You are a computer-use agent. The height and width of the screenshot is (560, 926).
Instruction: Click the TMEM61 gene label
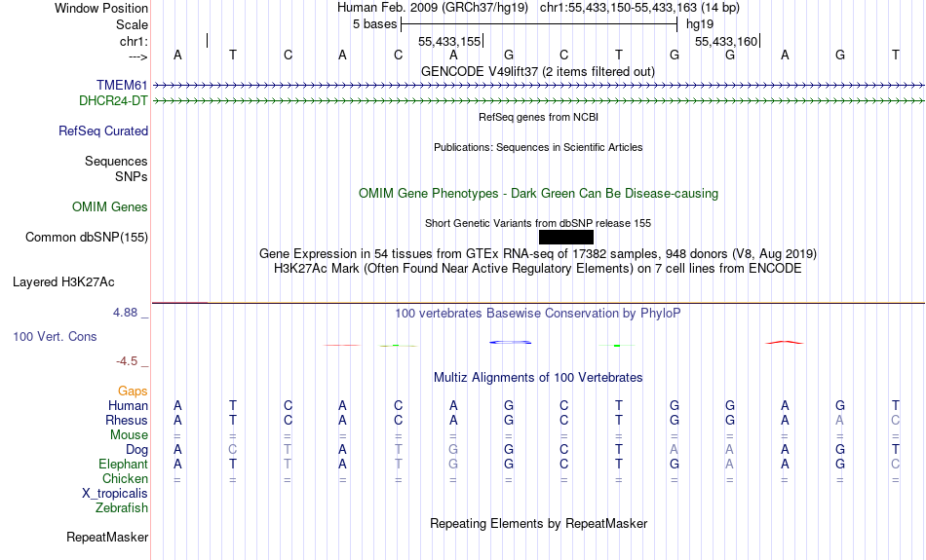coord(122,85)
